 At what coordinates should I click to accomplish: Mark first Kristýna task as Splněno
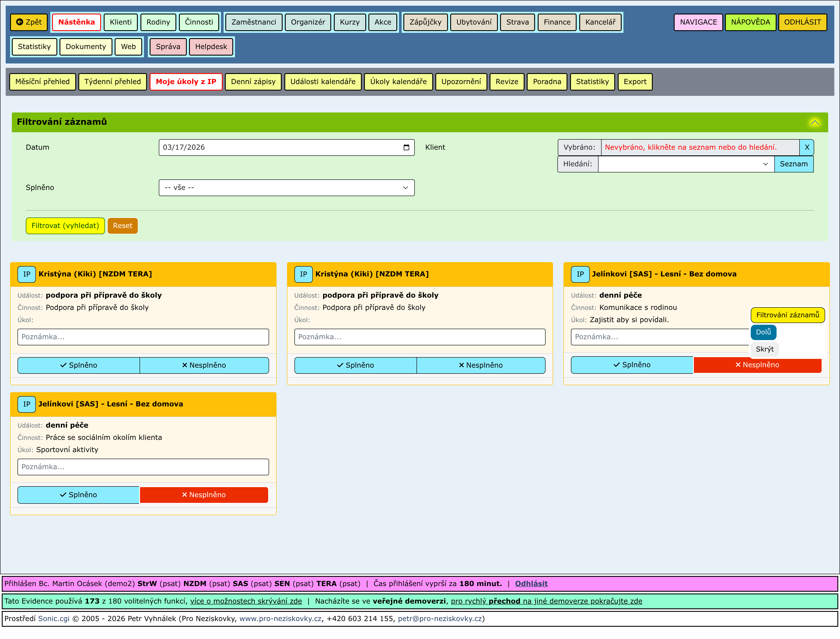[79, 365]
